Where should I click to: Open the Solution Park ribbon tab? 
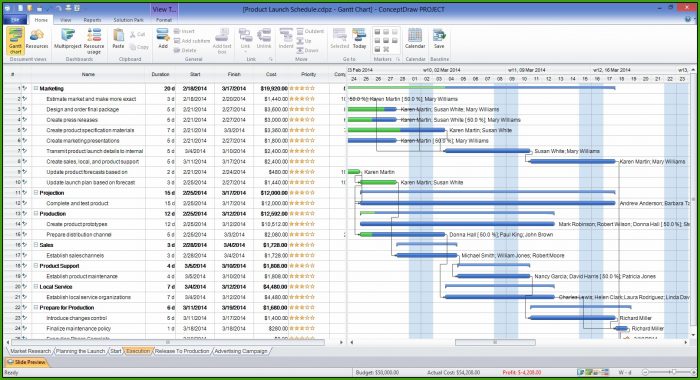click(129, 20)
